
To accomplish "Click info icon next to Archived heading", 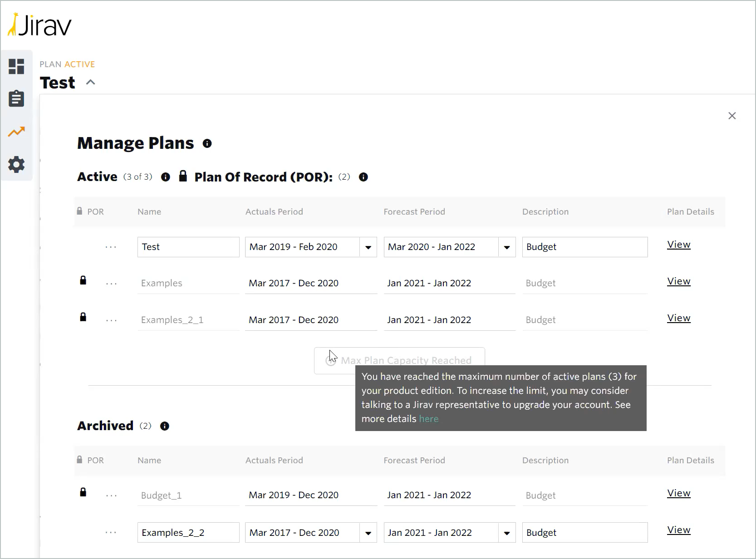I will [x=165, y=426].
